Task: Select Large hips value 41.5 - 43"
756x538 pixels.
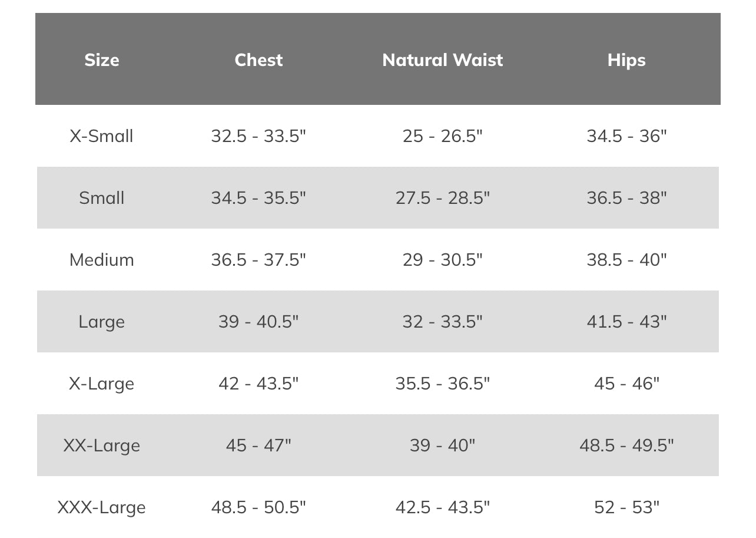Action: tap(626, 322)
